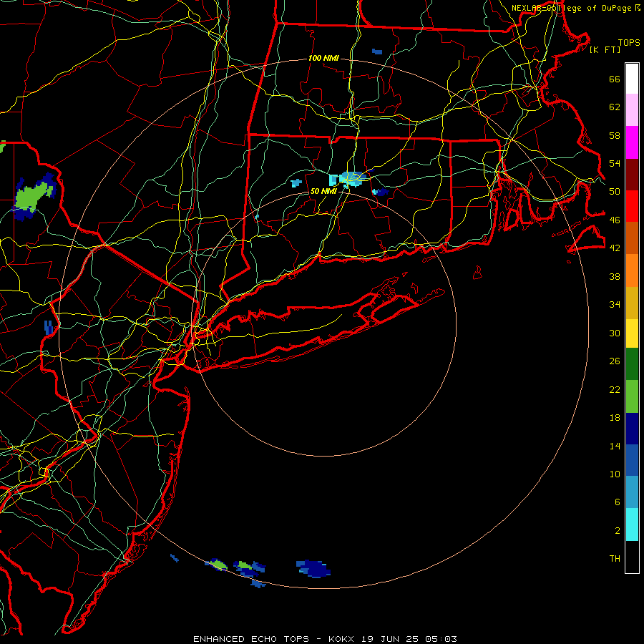The height and width of the screenshot is (644, 644).
Task: Click the legend label 50
Action: (x=615, y=191)
